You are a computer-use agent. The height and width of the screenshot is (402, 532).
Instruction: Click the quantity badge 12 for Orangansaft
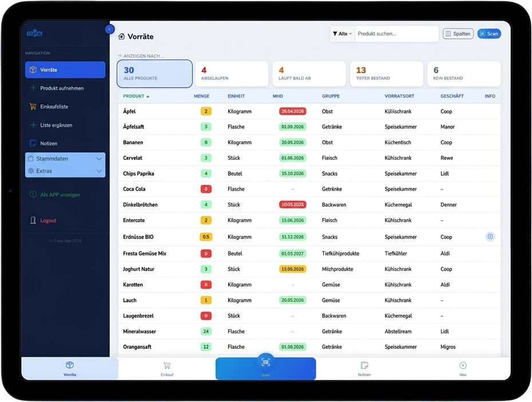(206, 347)
